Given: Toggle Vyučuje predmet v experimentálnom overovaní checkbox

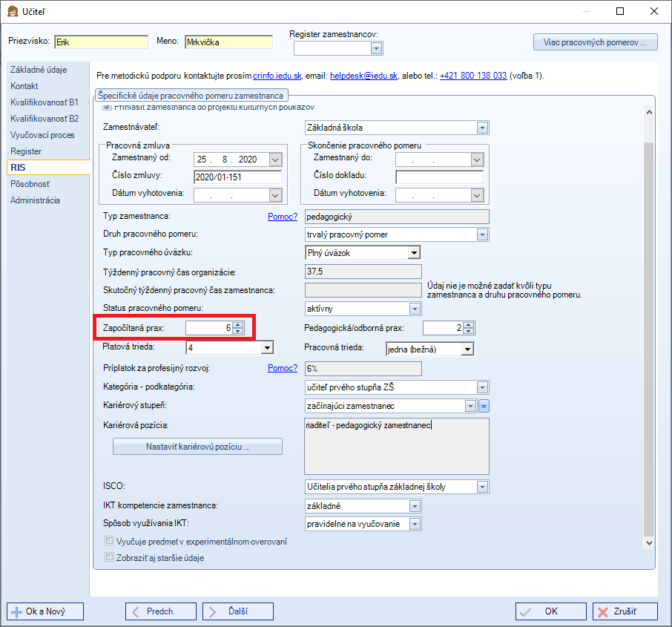Looking at the screenshot, I should 109,541.
